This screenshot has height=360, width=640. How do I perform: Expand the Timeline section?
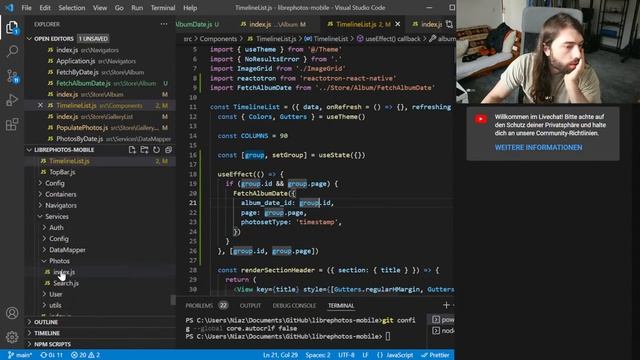coord(47,333)
